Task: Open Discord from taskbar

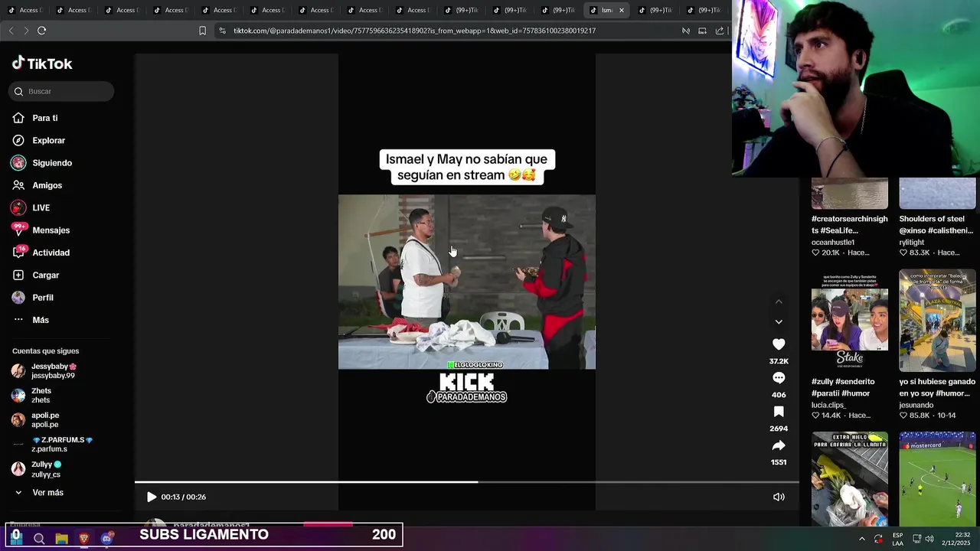Action: (x=106, y=539)
